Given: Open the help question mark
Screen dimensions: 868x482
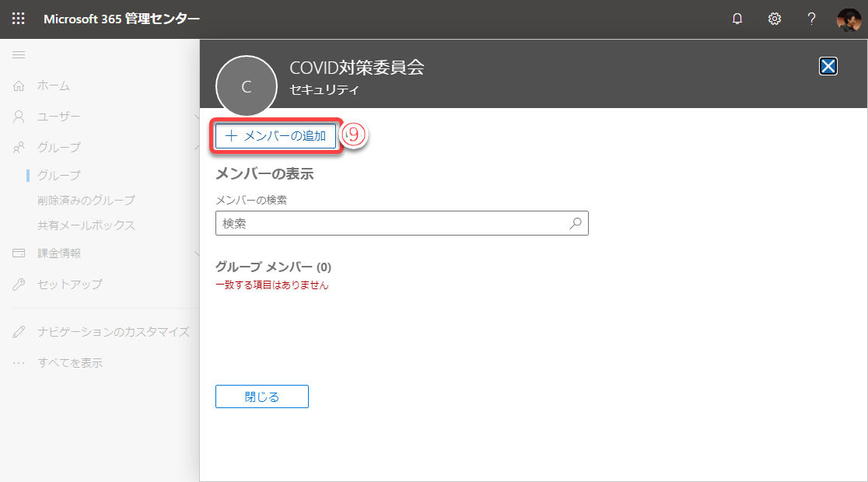Looking at the screenshot, I should click(x=811, y=19).
